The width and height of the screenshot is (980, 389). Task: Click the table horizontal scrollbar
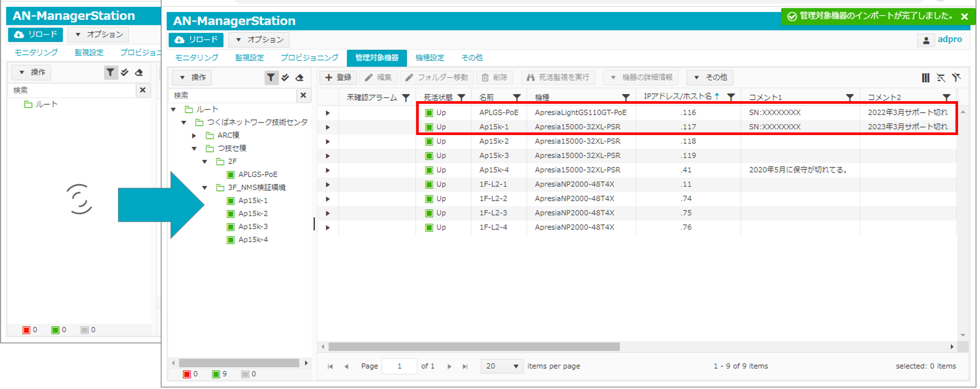pos(474,347)
